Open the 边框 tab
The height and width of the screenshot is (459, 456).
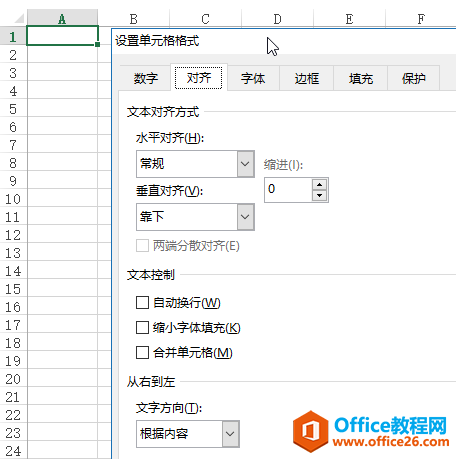click(307, 78)
